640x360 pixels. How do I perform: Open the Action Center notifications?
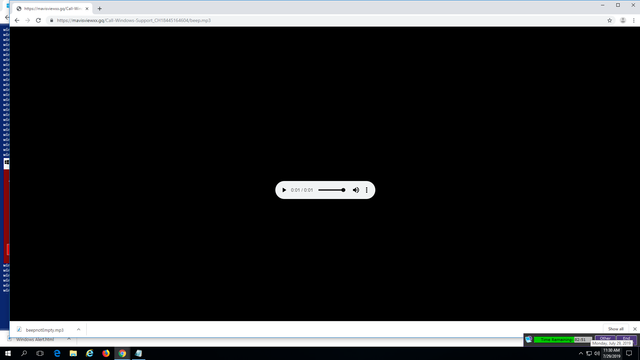click(x=629, y=353)
